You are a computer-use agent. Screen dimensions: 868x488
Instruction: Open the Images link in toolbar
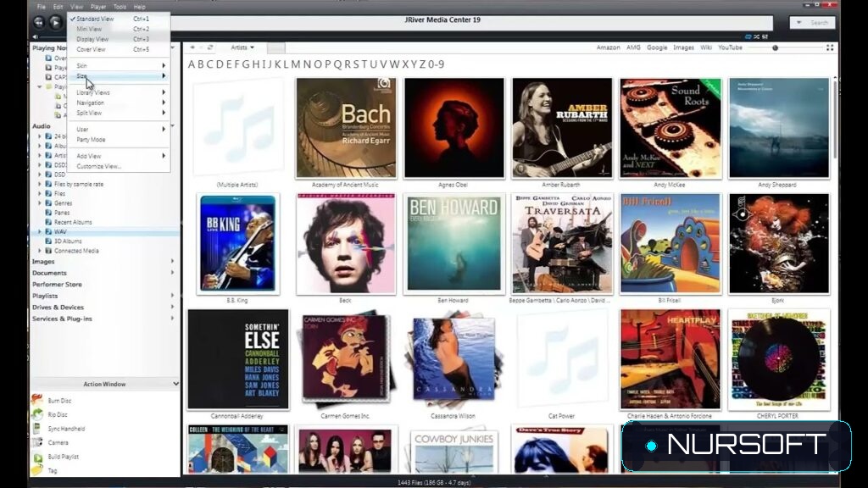[x=684, y=47]
